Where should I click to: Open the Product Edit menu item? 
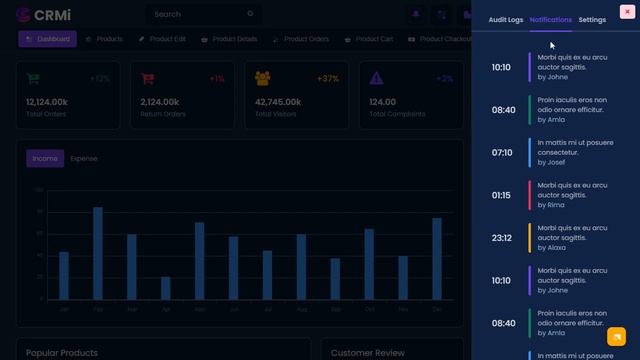pyautogui.click(x=162, y=39)
